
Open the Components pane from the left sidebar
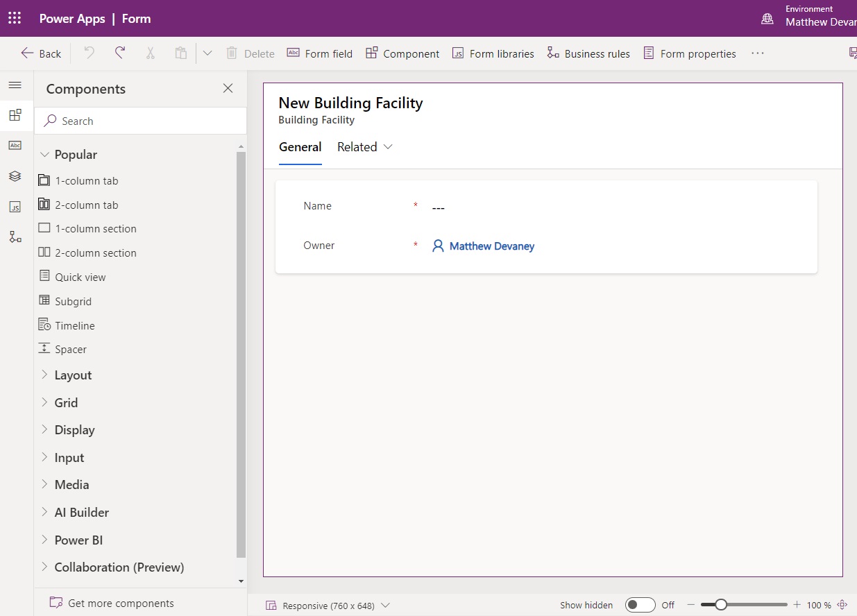16,115
